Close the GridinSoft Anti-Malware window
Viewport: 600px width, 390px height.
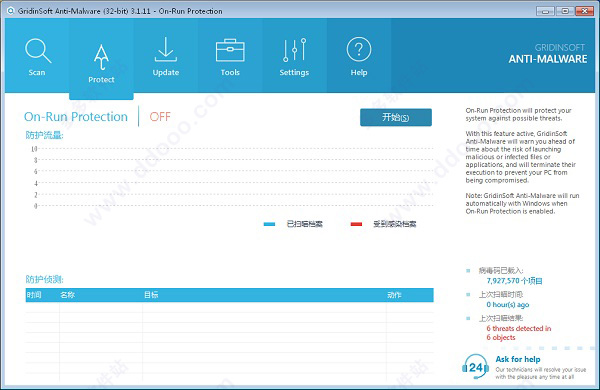coord(585,11)
